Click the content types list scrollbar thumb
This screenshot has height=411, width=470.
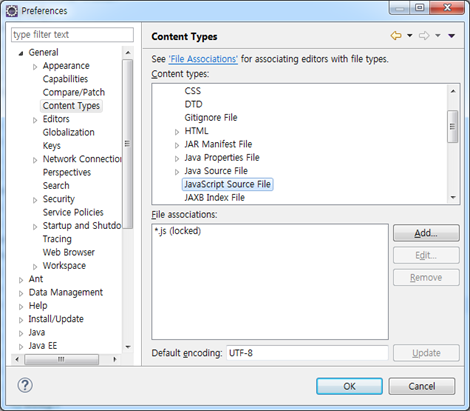[x=453, y=127]
